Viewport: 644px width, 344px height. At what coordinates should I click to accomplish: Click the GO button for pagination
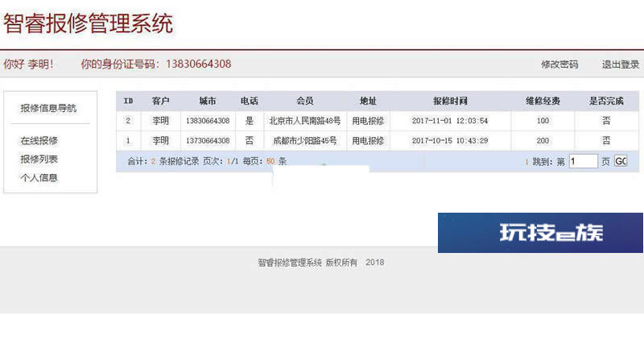pyautogui.click(x=621, y=161)
